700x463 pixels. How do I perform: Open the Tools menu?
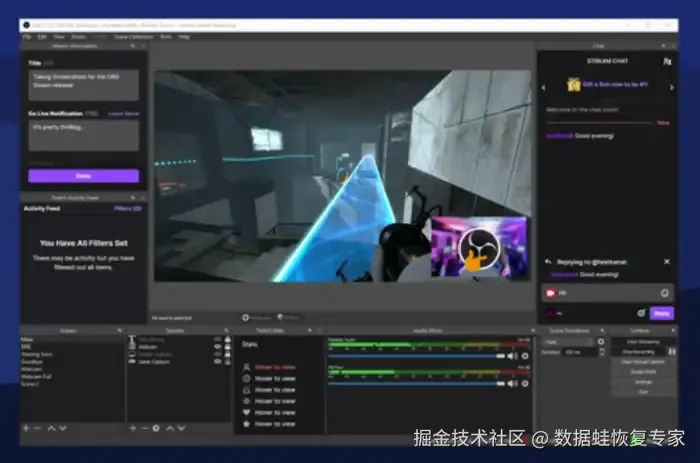tap(166, 37)
